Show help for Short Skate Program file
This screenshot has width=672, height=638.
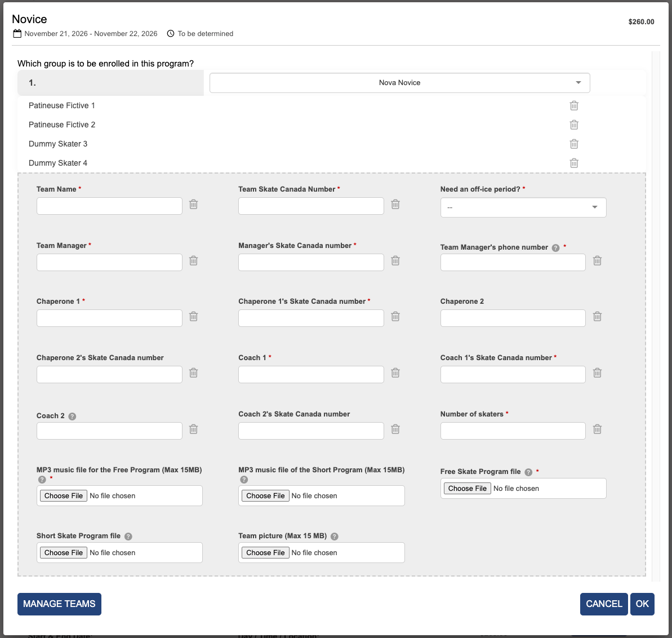pos(128,537)
